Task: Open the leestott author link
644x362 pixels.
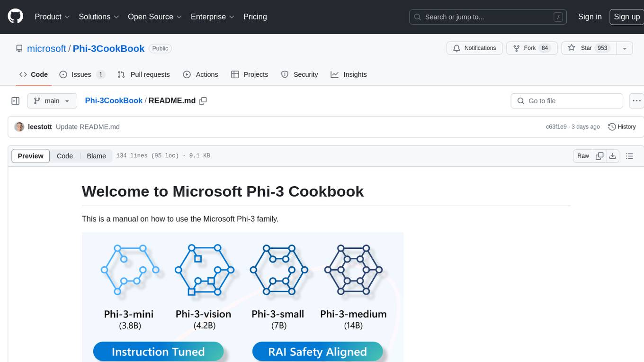Action: point(40,127)
